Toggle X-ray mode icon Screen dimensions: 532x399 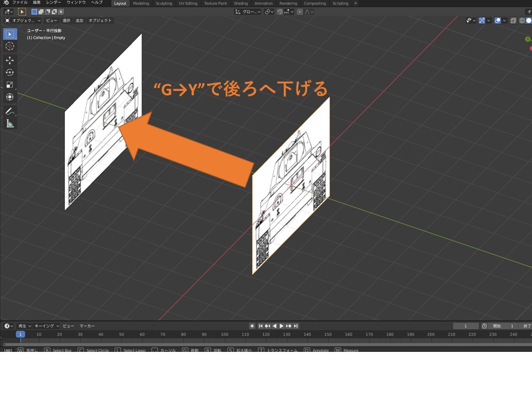[x=513, y=21]
